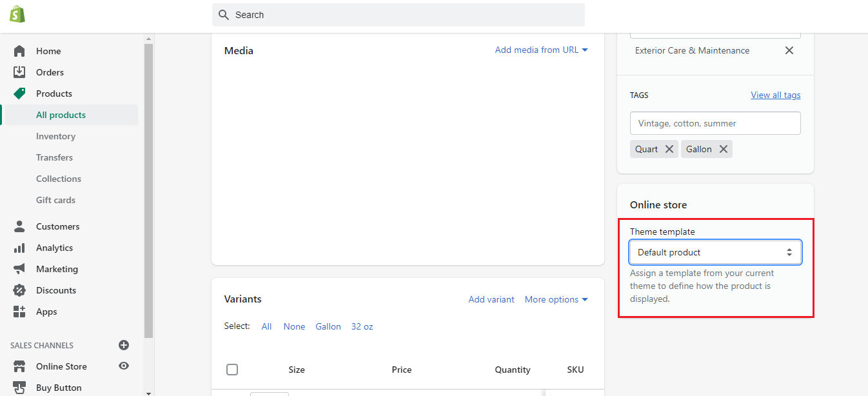The image size is (868, 396).
Task: Open Inventory in the sidebar
Action: pos(55,136)
